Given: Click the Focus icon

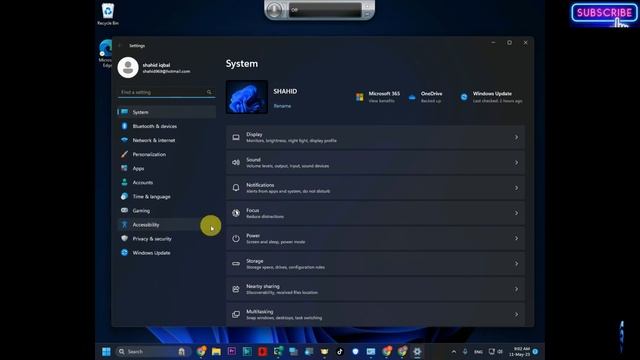Looking at the screenshot, I should coord(236,213).
